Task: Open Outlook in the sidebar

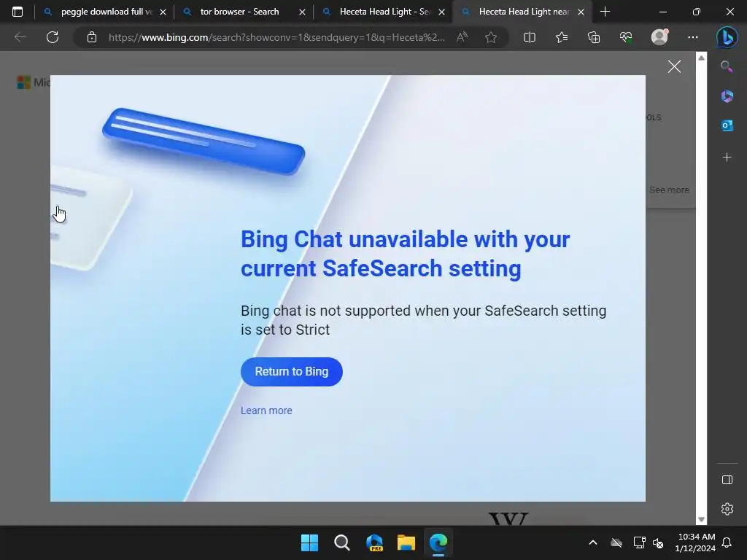Action: pyautogui.click(x=727, y=125)
